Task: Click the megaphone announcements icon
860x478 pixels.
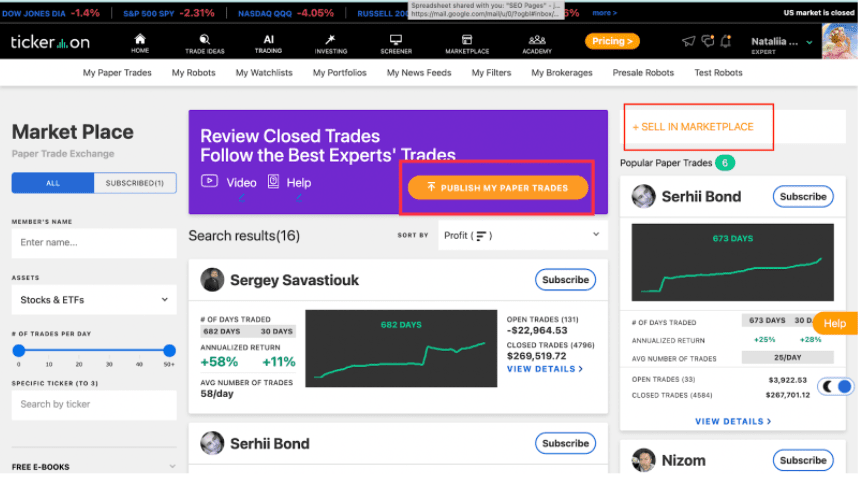Action: pos(688,41)
